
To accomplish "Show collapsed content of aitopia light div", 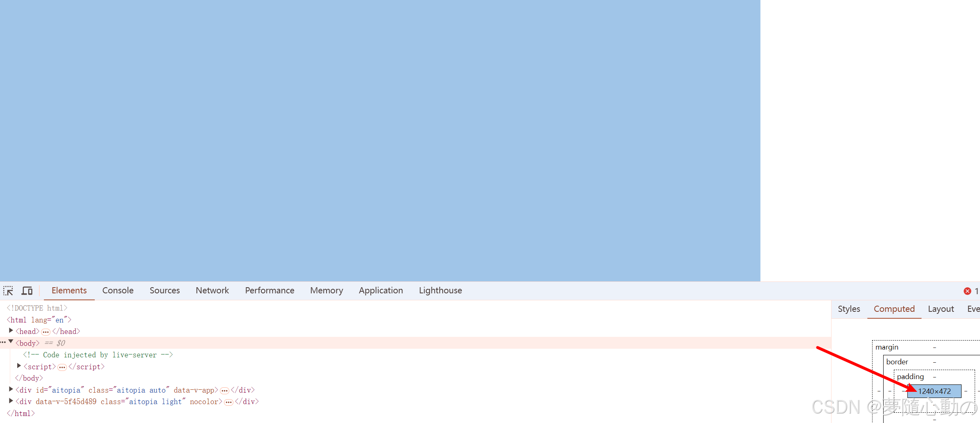I will (228, 402).
